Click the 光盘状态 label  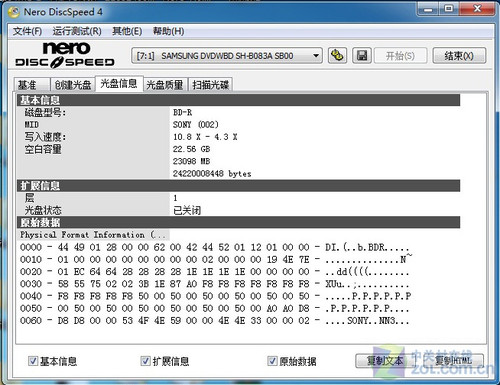[43, 210]
